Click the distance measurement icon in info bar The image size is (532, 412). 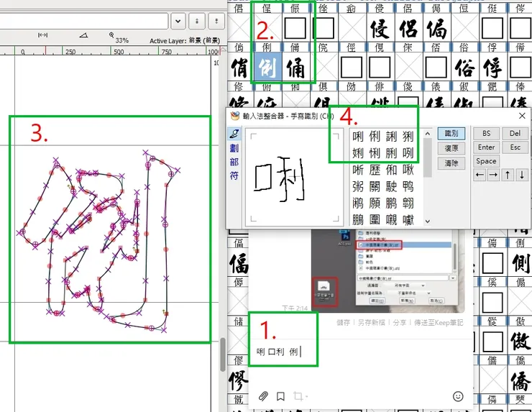(42, 35)
